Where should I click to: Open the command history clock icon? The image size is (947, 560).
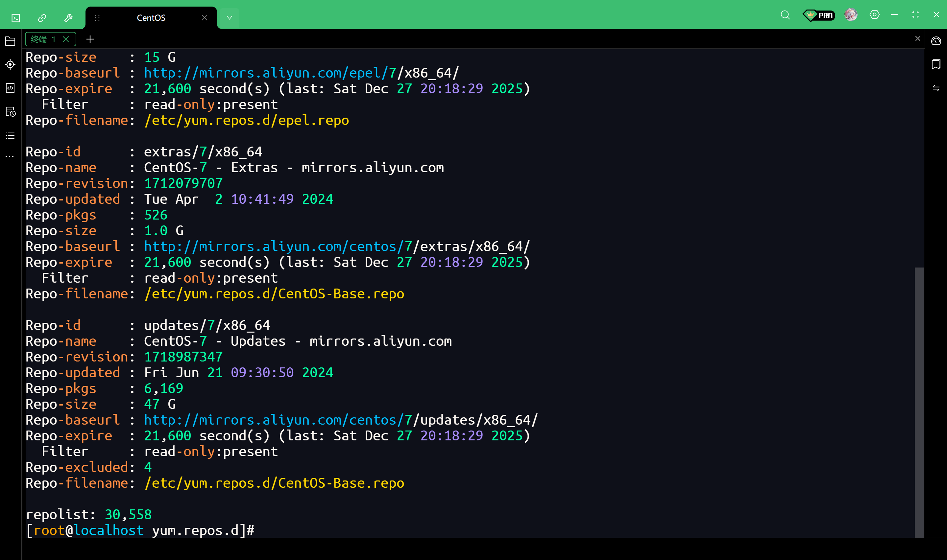coord(10,112)
